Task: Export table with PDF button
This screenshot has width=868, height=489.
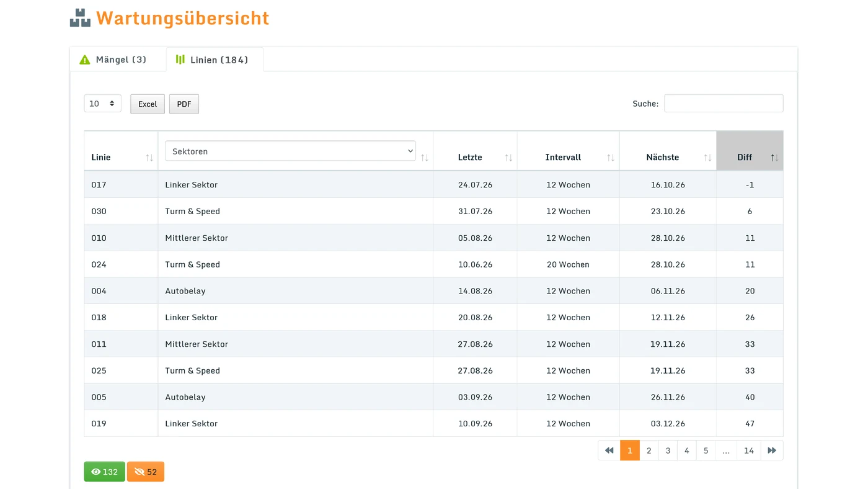Action: (x=184, y=104)
